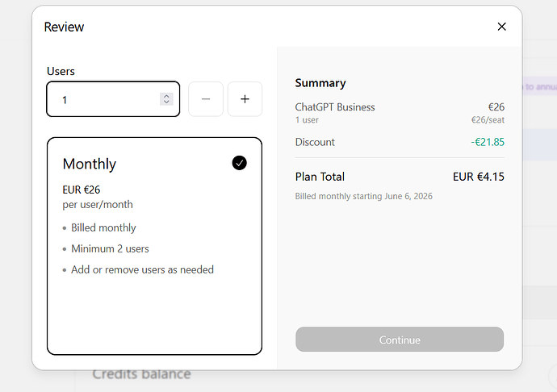Click the Credits balance heading behind dialog
This screenshot has width=557, height=392.
(x=142, y=374)
